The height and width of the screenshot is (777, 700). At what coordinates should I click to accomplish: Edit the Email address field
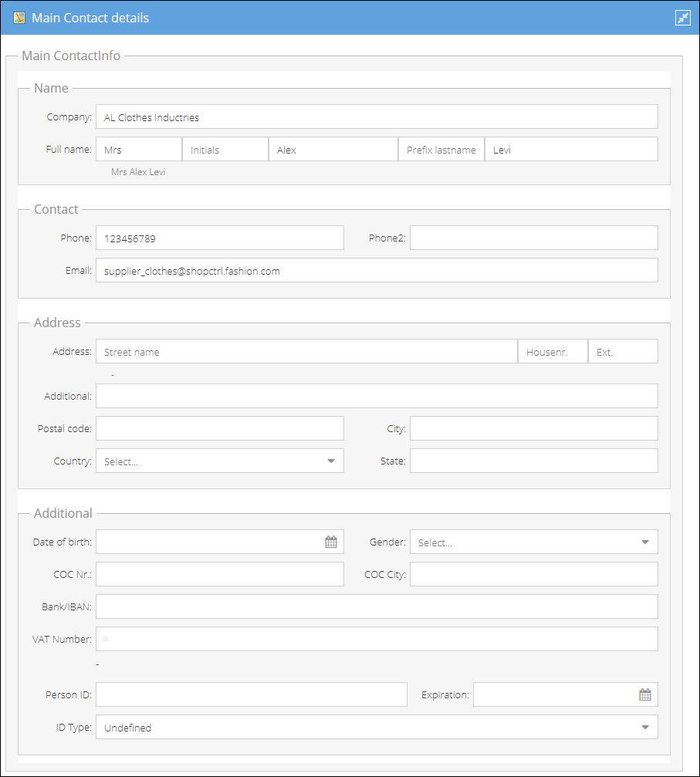[x=377, y=270]
